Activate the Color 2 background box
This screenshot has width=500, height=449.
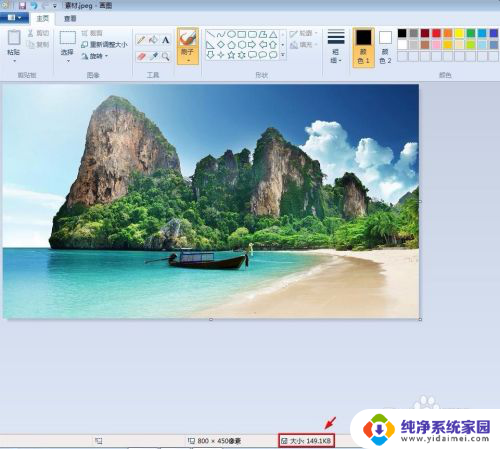pos(385,47)
